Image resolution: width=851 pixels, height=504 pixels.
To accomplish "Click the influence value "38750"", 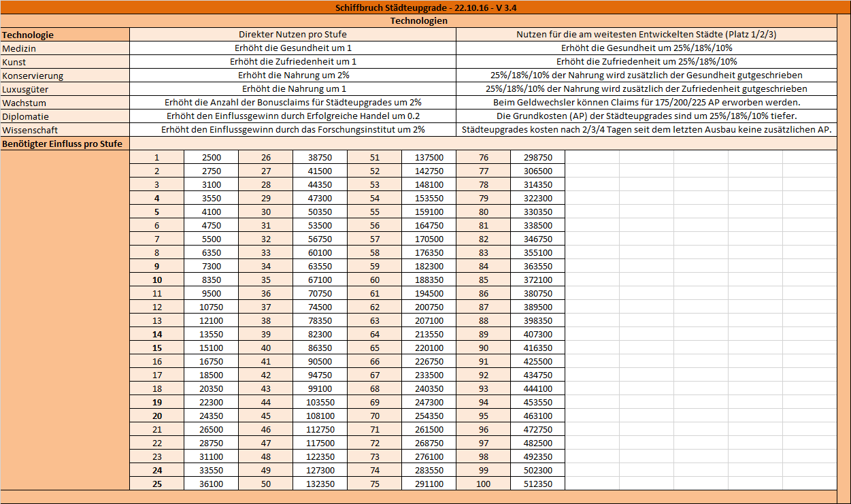I will (x=320, y=157).
